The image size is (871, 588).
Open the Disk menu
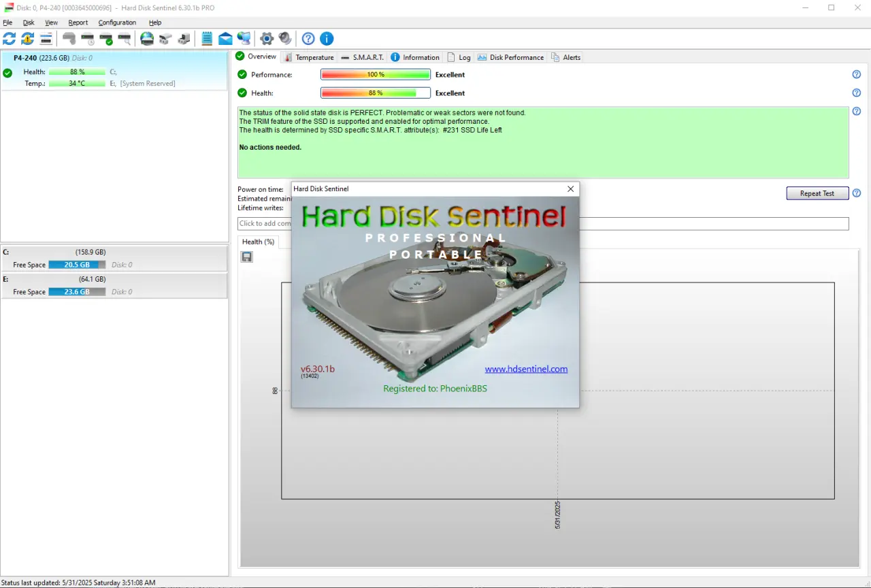[29, 22]
